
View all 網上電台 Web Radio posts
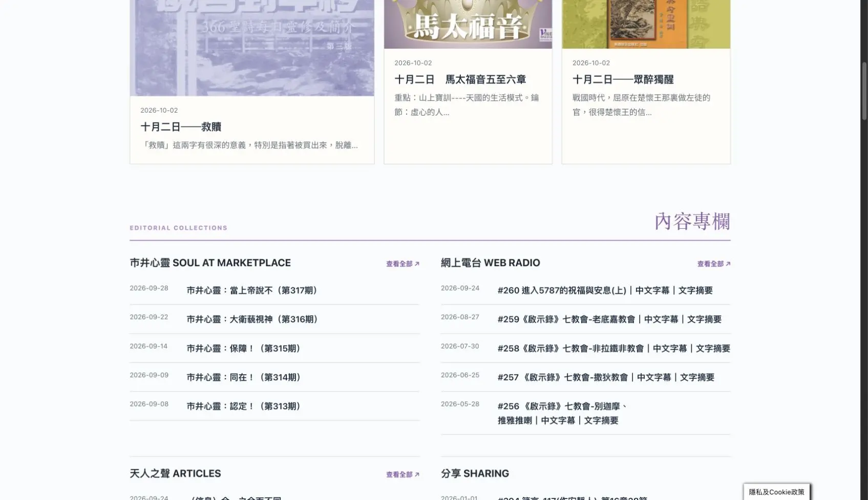pos(713,264)
